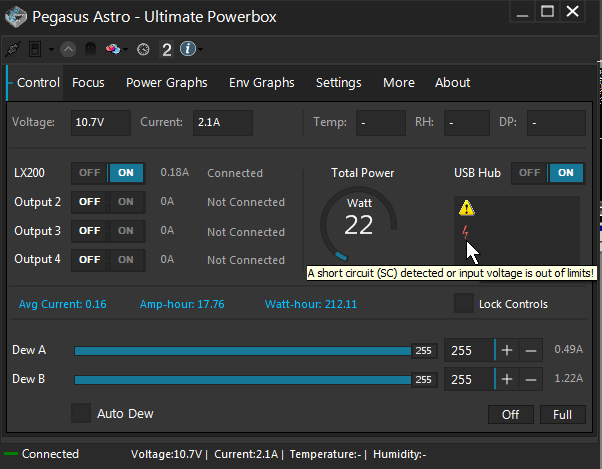Click the ghost icon in toolbar

(90, 49)
